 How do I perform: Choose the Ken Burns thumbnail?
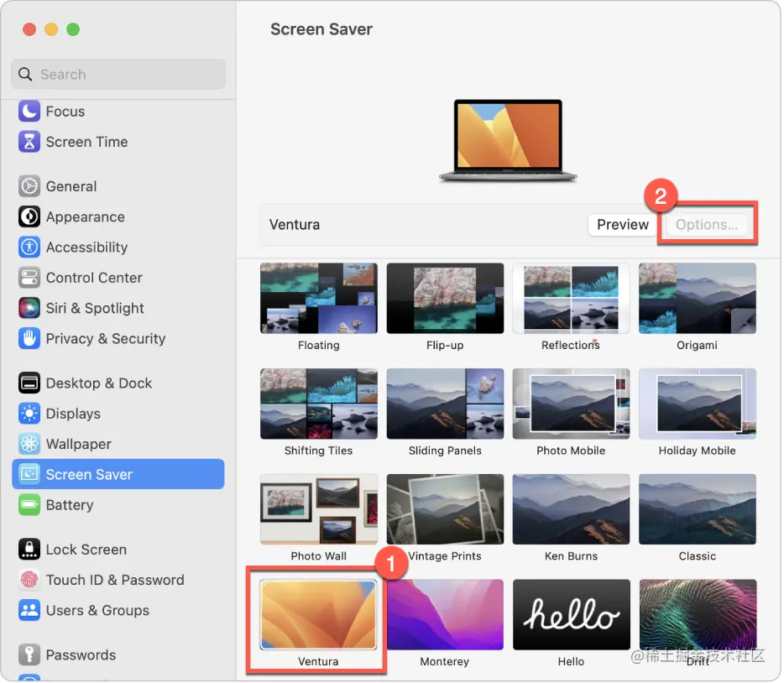click(x=571, y=509)
